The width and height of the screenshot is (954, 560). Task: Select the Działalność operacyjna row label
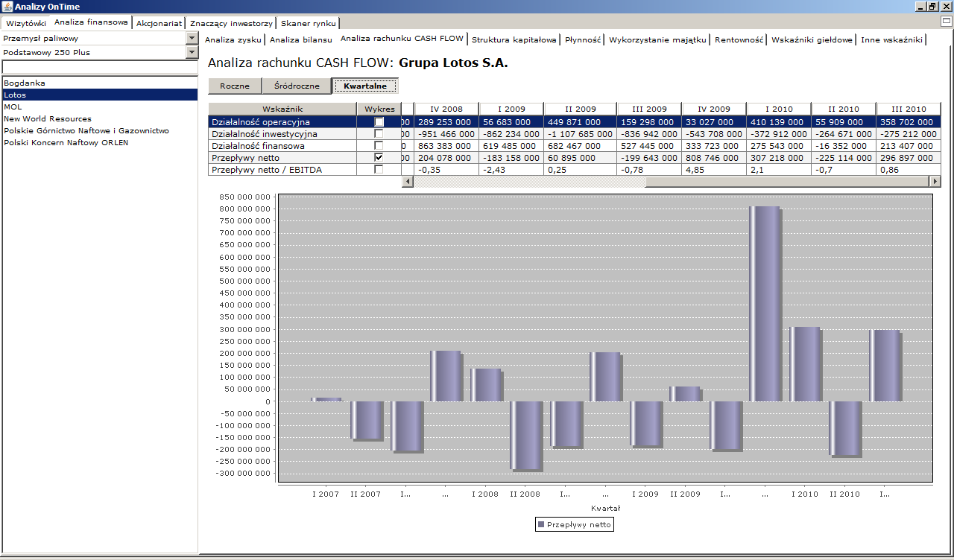(282, 121)
